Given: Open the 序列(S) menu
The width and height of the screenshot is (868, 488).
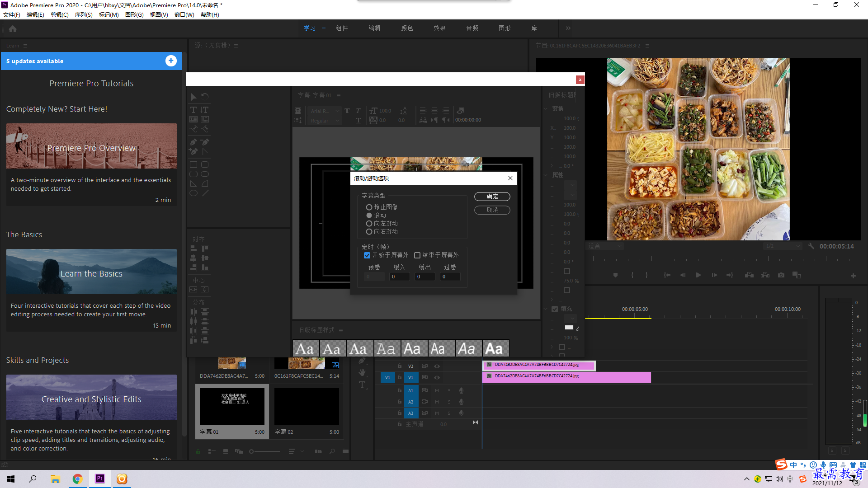Looking at the screenshot, I should pyautogui.click(x=84, y=14).
